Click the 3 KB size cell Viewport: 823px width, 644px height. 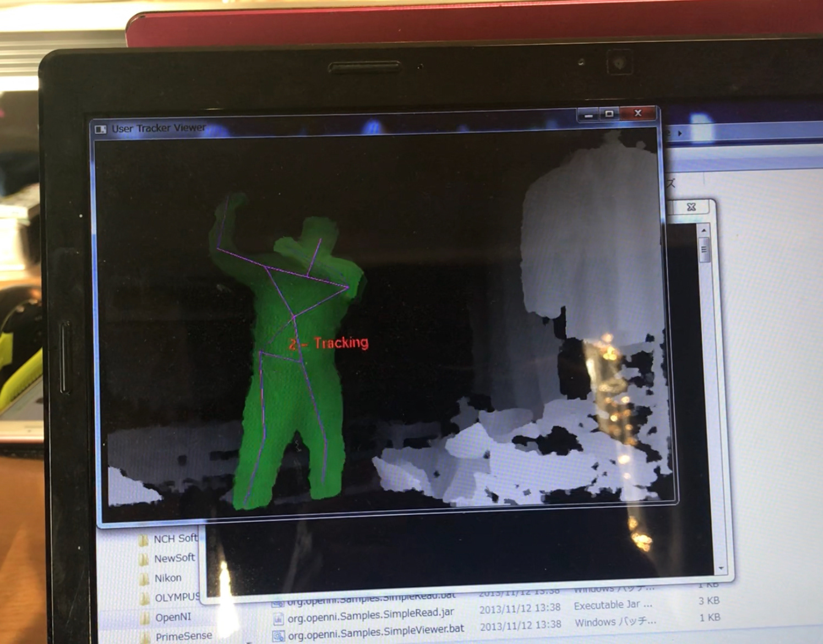(x=708, y=601)
